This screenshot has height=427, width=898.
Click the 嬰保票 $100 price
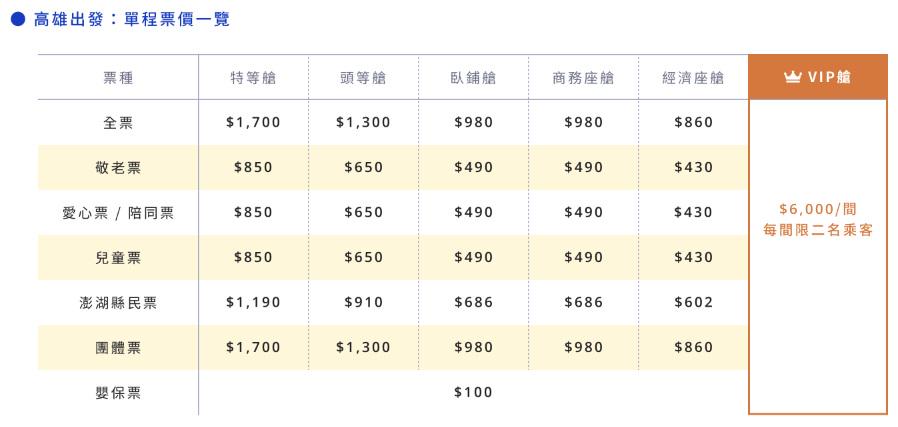click(473, 392)
